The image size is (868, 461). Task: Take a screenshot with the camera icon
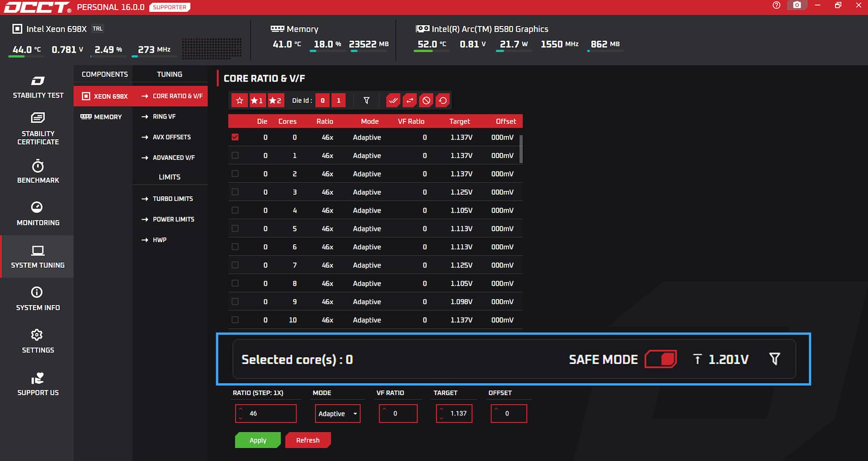(797, 6)
